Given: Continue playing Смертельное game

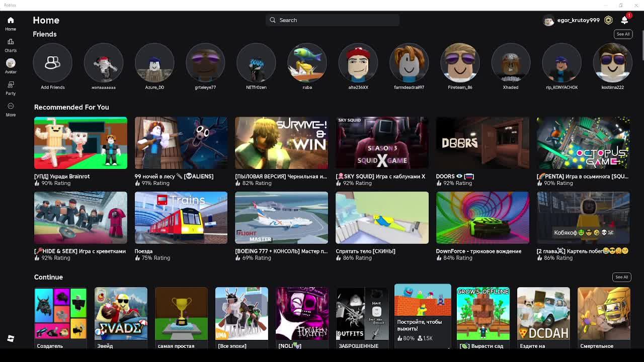Looking at the screenshot, I should pyautogui.click(x=604, y=314).
